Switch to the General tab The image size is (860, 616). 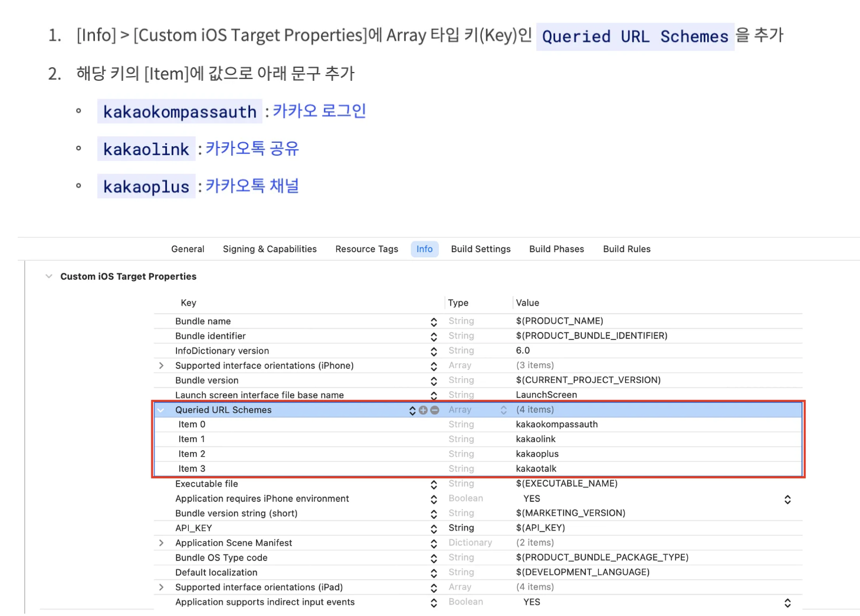tap(188, 249)
